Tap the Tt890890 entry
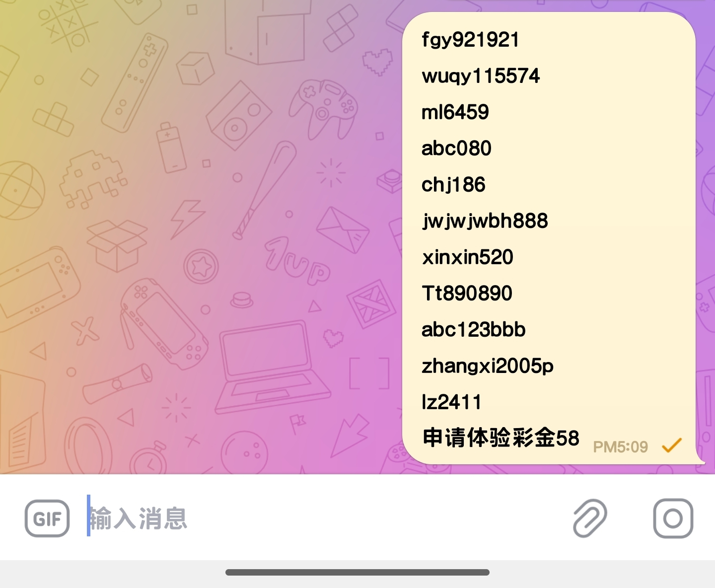The height and width of the screenshot is (588, 715). 467,294
